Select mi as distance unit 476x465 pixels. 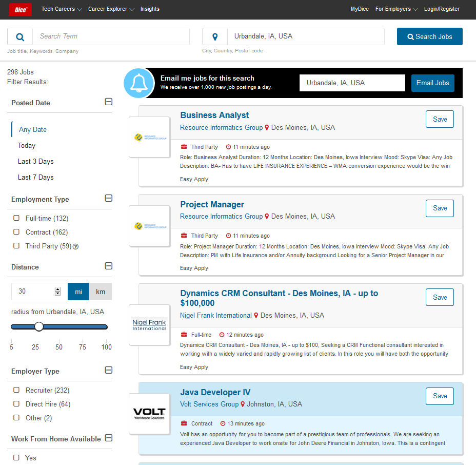(78, 292)
